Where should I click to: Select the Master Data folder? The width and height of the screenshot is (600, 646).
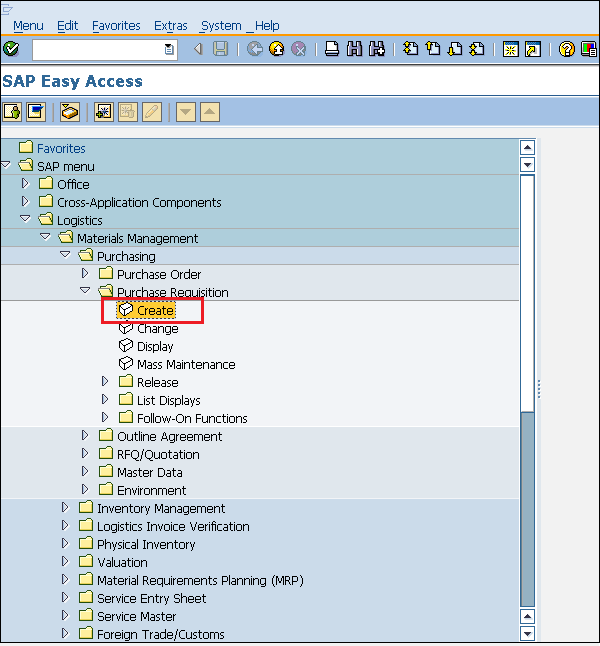click(x=150, y=473)
